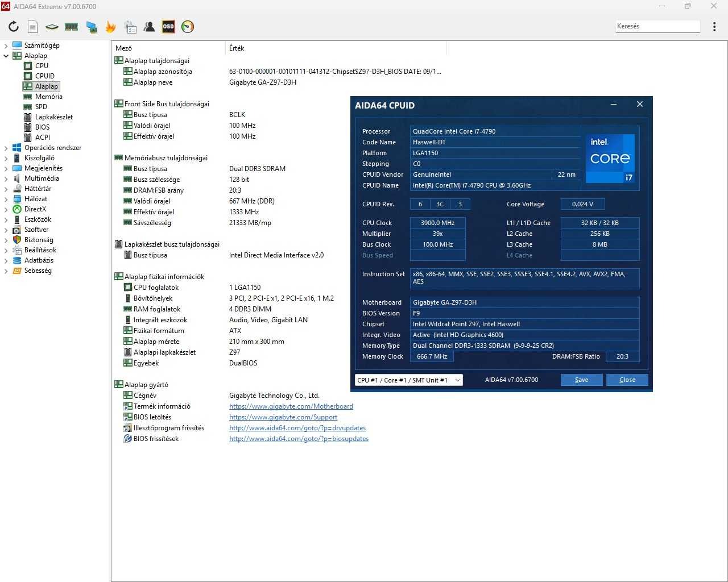Select CPU in the Alaplap tree
Screen dimensions: 728x582
tap(42, 66)
